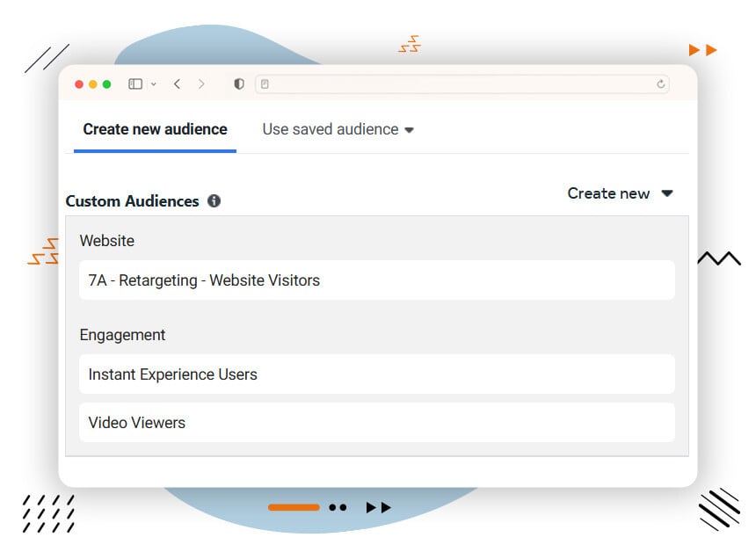Viewport: 756px width, 552px height.
Task: Click the Engagement section header
Action: click(x=122, y=335)
